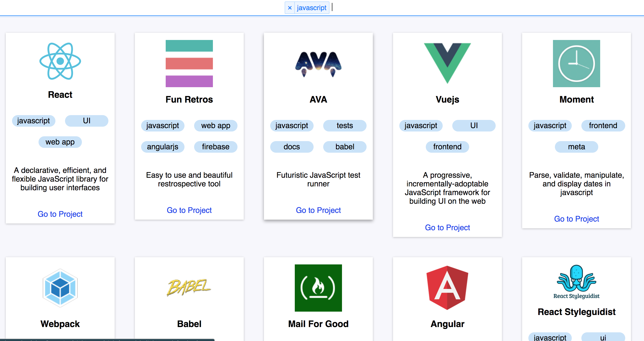This screenshot has width=644, height=341.
Task: Click the React Styleguidist octopus logo
Action: (576, 282)
